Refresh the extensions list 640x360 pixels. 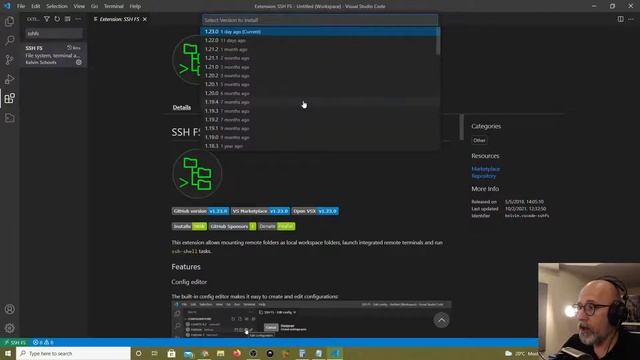[57, 19]
